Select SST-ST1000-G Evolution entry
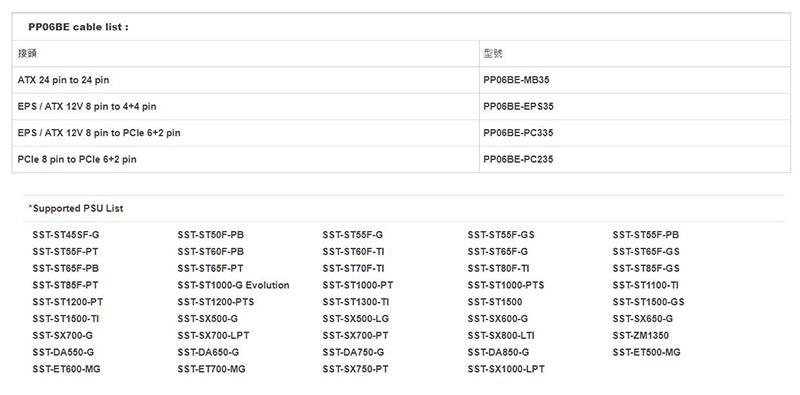Viewport: 800px width, 395px height. click(234, 285)
